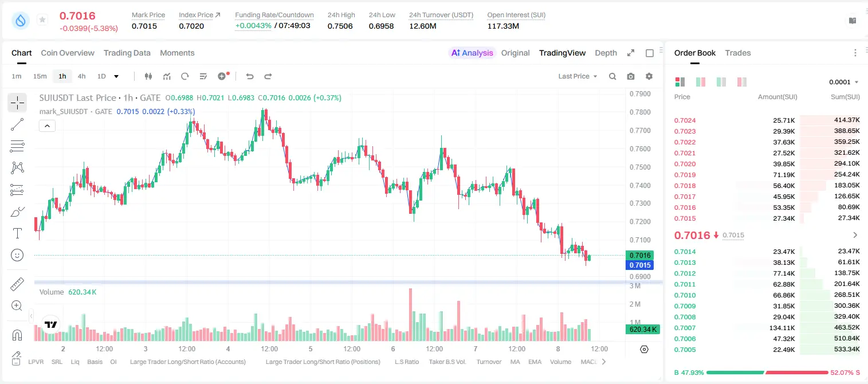Open the Coin Overview tab
This screenshot has height=384, width=868.
(68, 53)
